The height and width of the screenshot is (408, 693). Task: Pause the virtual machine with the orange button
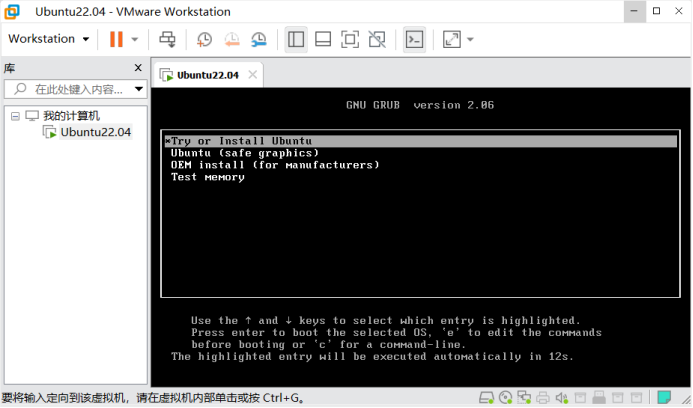(116, 39)
